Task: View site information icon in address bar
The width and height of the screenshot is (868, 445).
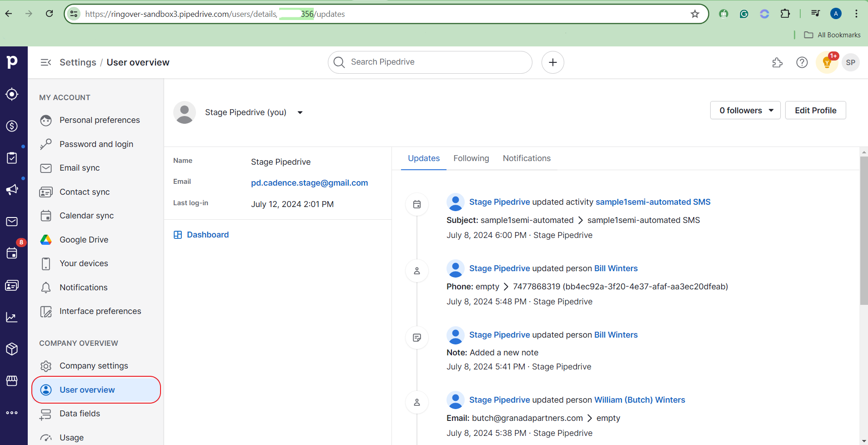Action: [x=74, y=14]
